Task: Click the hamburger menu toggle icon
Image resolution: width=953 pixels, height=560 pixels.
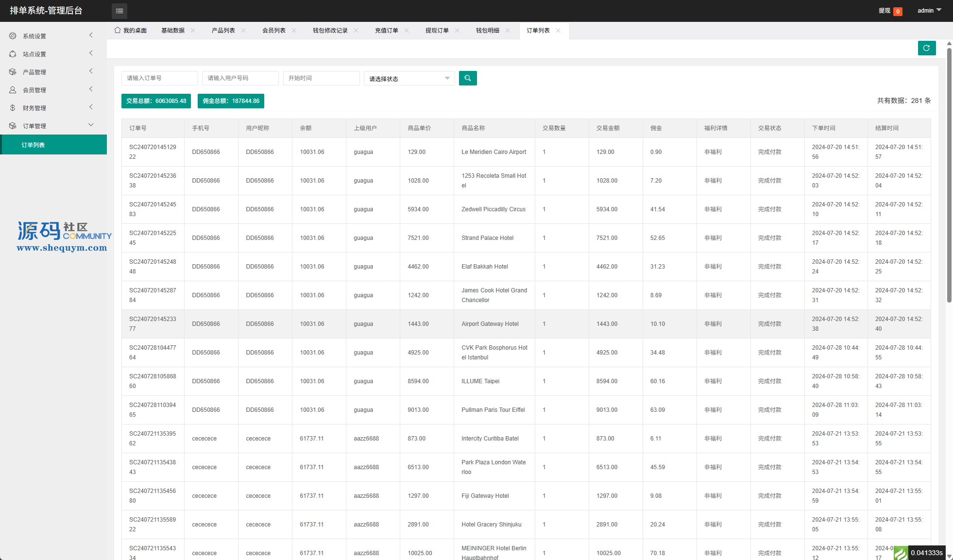Action: pyautogui.click(x=119, y=11)
